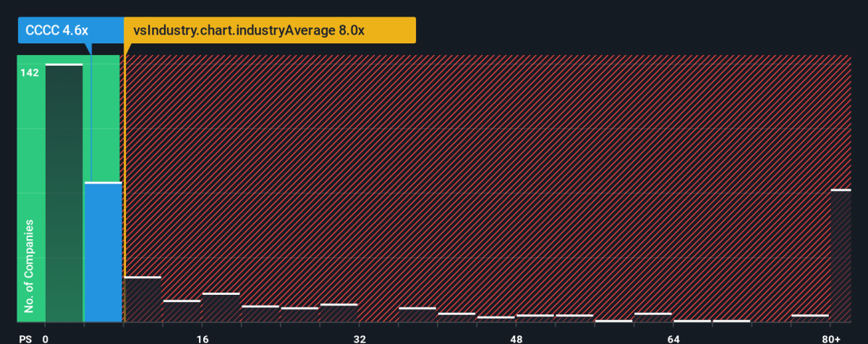Click the 142 y-axis value

coord(30,72)
